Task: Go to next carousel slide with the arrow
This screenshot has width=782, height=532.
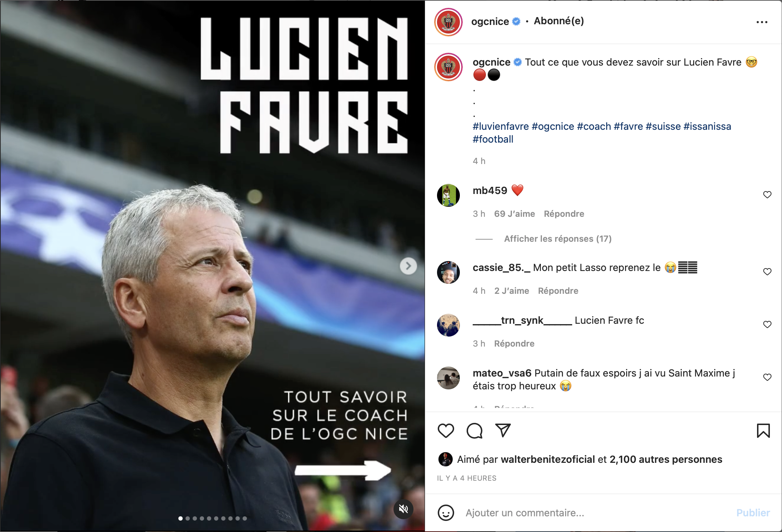Action: click(408, 266)
